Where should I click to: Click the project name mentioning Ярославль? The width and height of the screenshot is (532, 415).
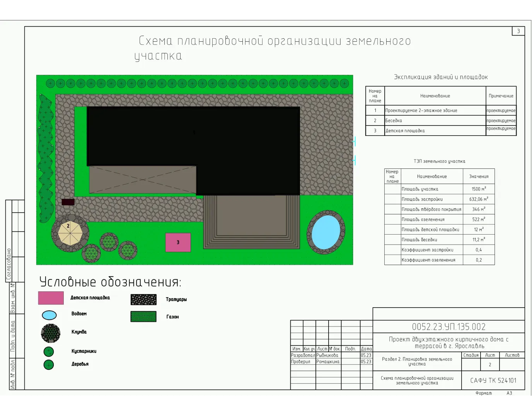point(449,343)
